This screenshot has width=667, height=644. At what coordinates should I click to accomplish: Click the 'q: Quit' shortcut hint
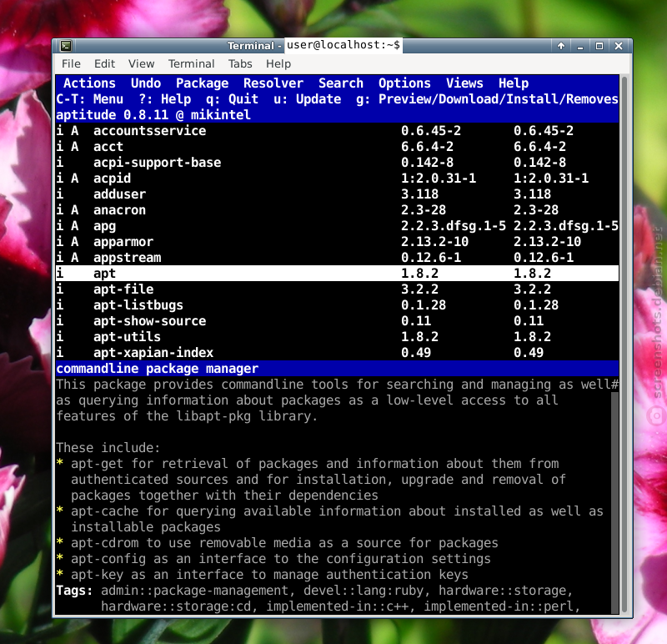pyautogui.click(x=233, y=99)
